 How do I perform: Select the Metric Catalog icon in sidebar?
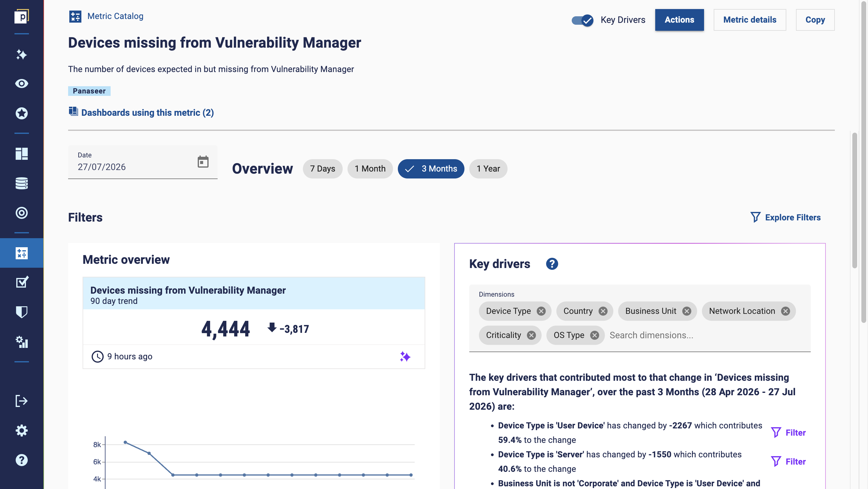coord(22,253)
